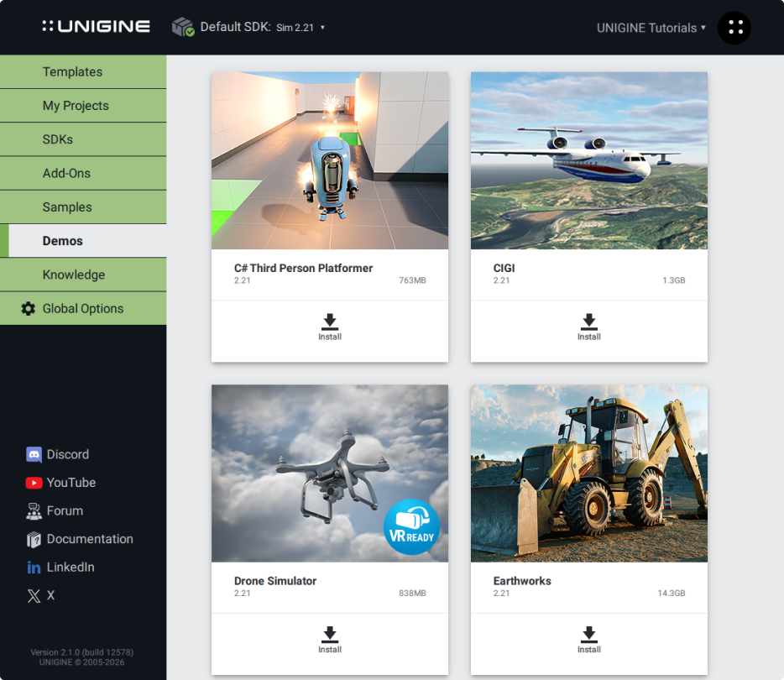The height and width of the screenshot is (680, 784).
Task: Click the C# Third Person Platformer title
Action: click(x=304, y=268)
